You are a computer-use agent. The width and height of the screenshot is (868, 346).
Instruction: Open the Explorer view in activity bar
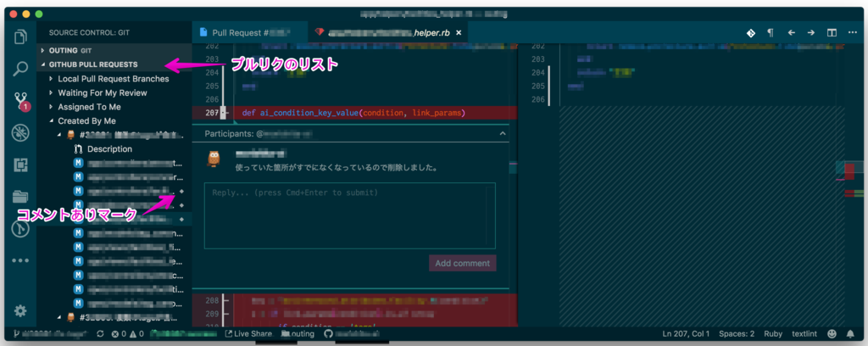20,36
